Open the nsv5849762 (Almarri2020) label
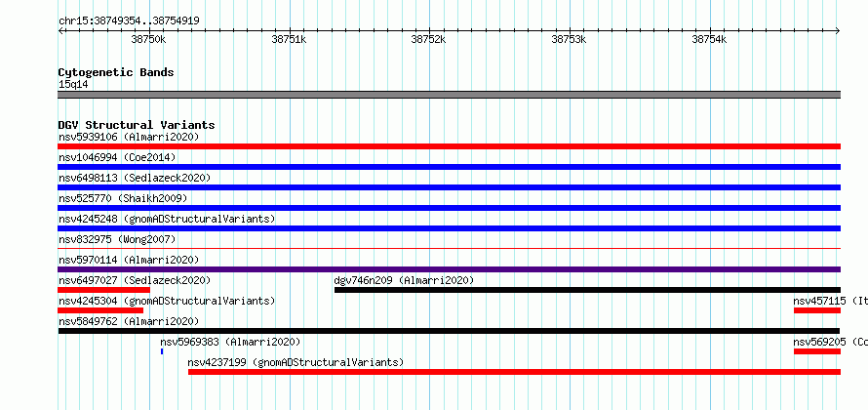The image size is (868, 410). tap(129, 321)
